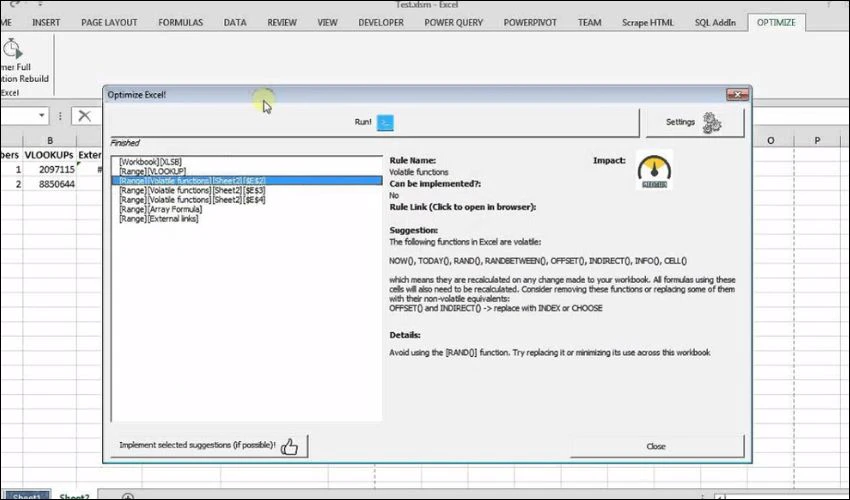Click the VLOOKUPs header cell
The height and width of the screenshot is (500, 850).
[49, 155]
